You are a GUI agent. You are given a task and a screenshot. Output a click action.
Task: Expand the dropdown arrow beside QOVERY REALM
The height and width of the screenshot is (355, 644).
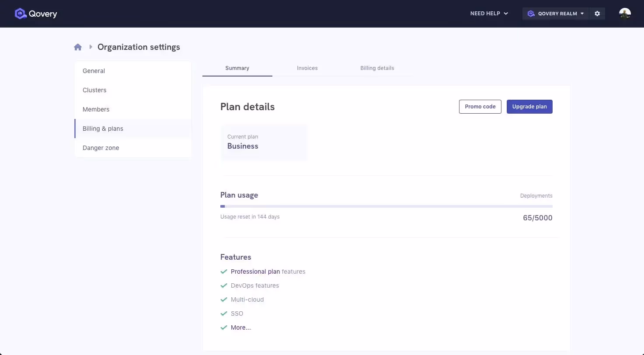click(582, 14)
